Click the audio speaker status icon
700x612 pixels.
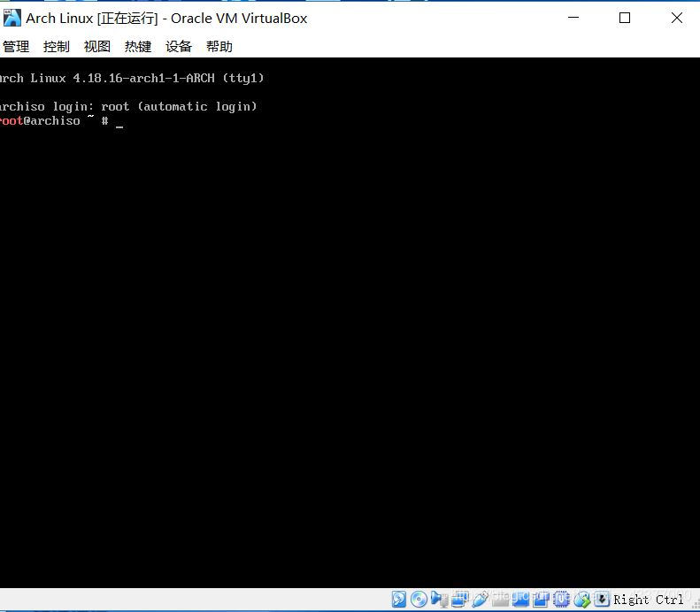tap(439, 599)
